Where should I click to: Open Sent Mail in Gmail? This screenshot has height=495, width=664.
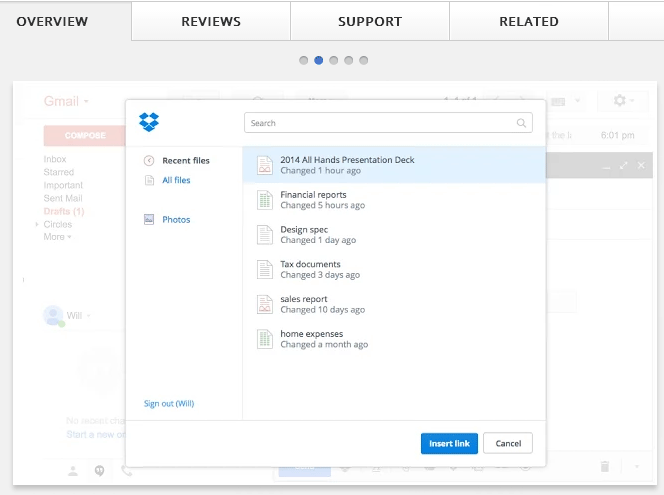point(63,198)
